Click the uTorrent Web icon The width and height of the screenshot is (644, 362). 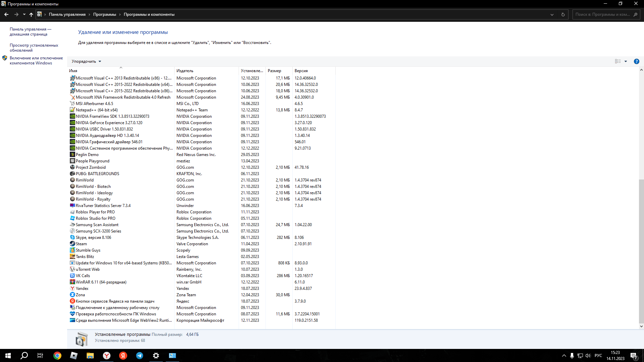(72, 269)
